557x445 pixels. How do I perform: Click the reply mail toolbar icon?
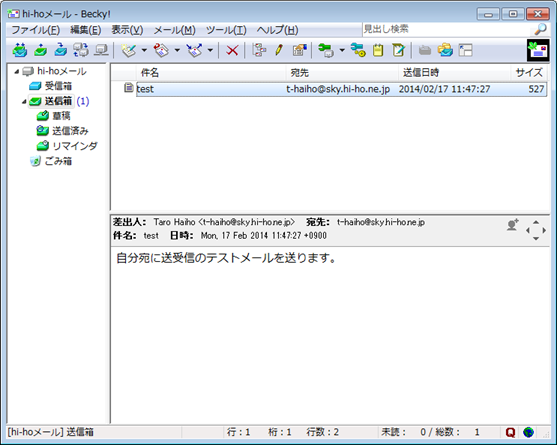pos(161,50)
